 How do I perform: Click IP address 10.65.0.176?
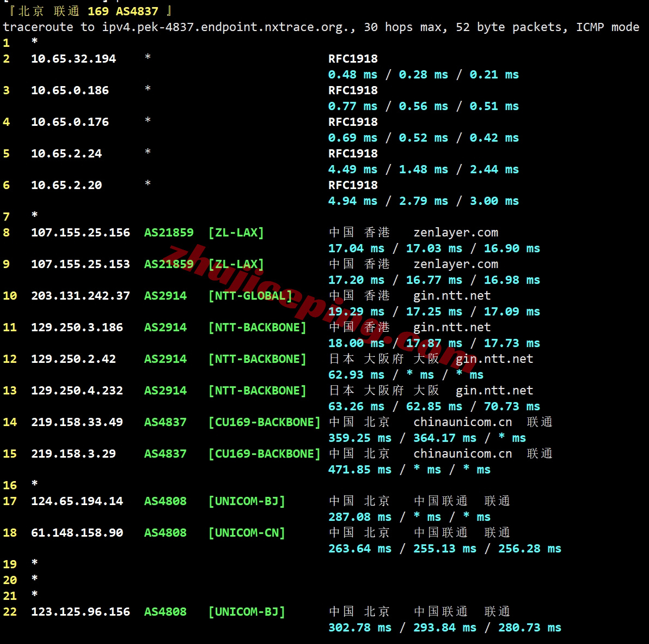(70, 121)
